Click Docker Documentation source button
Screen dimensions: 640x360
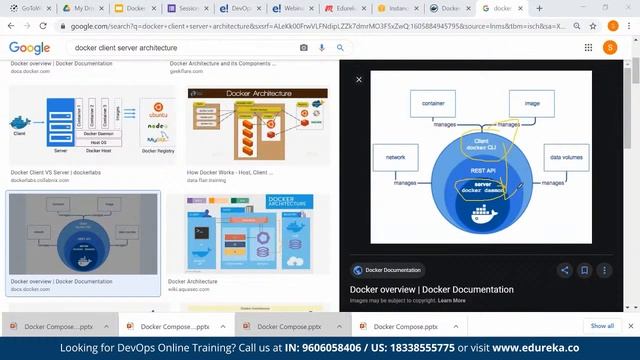coord(387,270)
